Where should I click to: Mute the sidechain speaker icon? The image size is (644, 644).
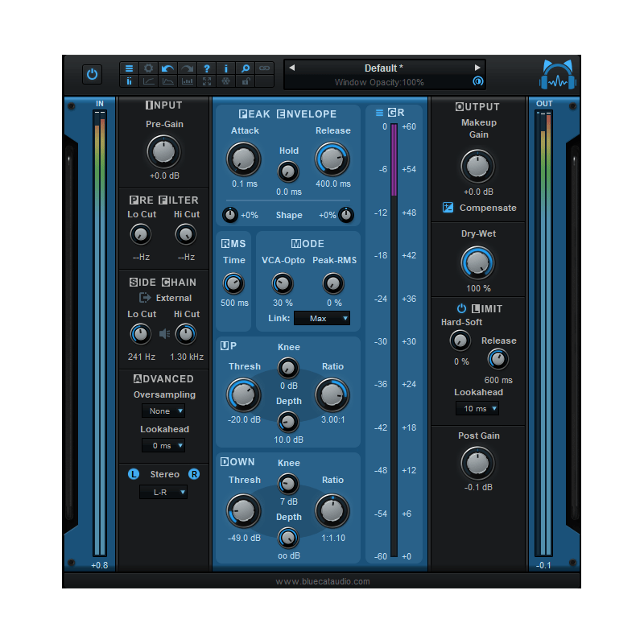(x=164, y=332)
